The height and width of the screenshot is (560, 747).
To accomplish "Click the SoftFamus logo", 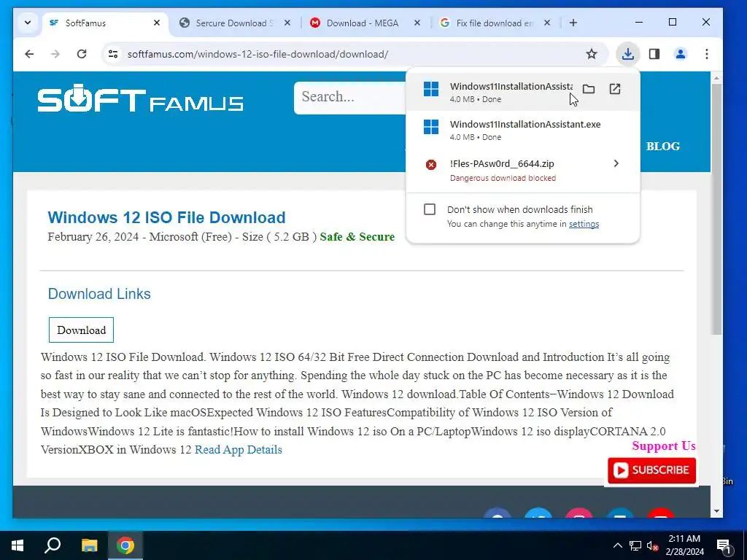I will pos(140,98).
